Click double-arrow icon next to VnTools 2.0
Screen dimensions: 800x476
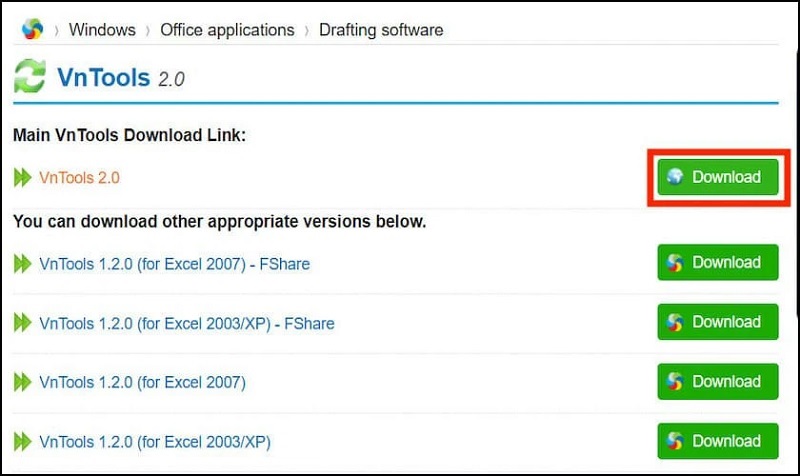click(23, 178)
